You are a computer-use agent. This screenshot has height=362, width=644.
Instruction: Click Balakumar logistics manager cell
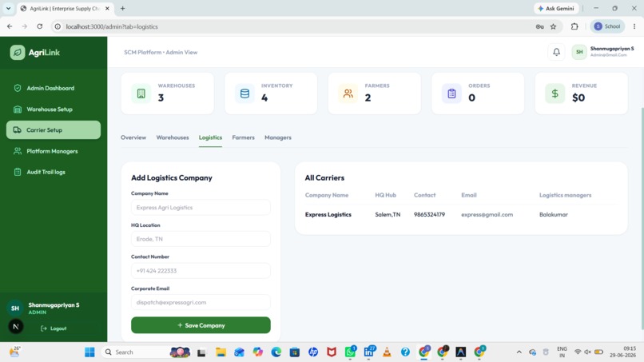pos(554,214)
